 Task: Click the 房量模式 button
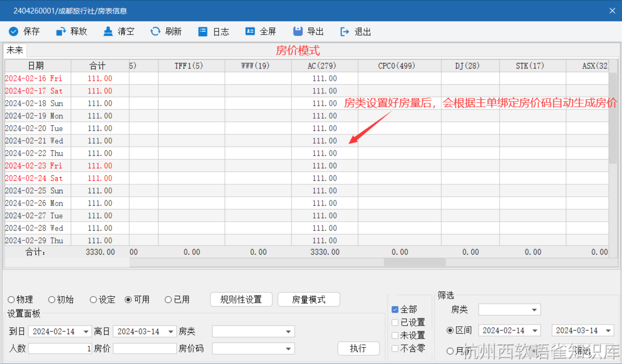(309, 300)
